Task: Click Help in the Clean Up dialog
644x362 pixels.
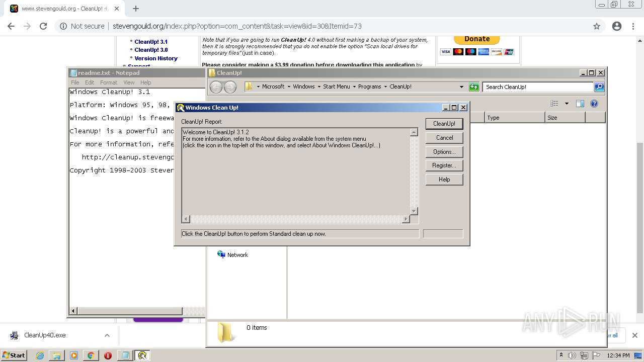Action: 444,179
